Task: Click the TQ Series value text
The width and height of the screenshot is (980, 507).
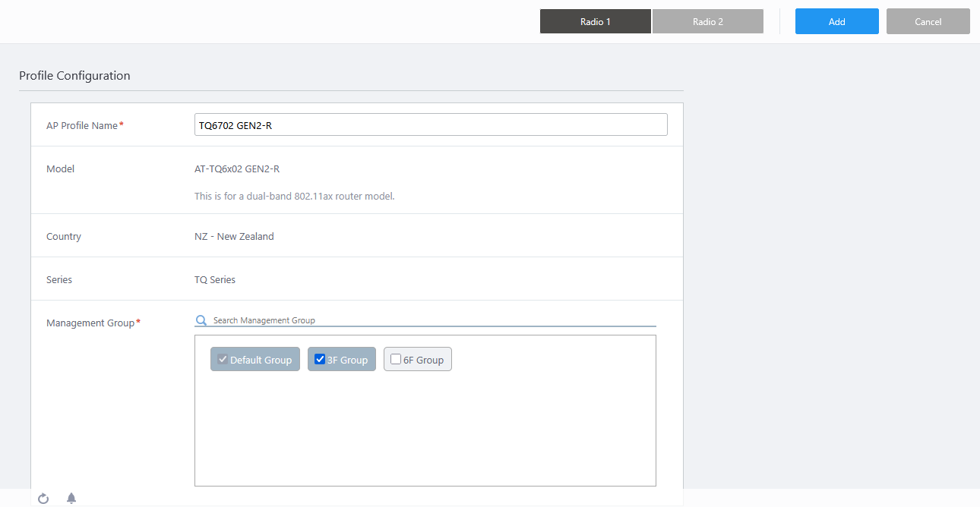Action: point(215,279)
